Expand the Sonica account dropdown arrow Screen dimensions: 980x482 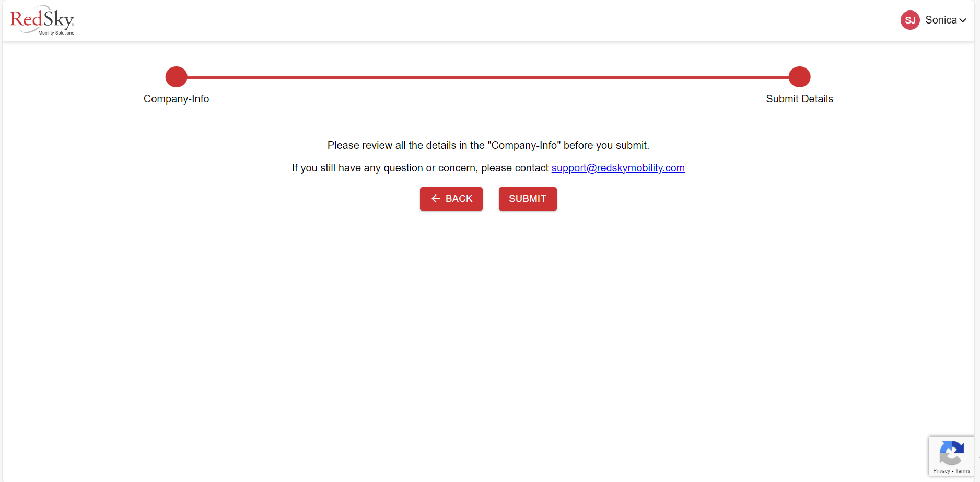(963, 20)
